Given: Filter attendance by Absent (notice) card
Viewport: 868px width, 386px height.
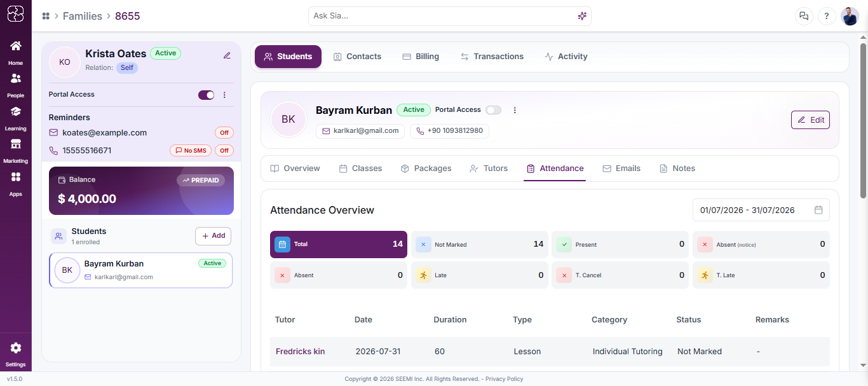Looking at the screenshot, I should (x=761, y=244).
